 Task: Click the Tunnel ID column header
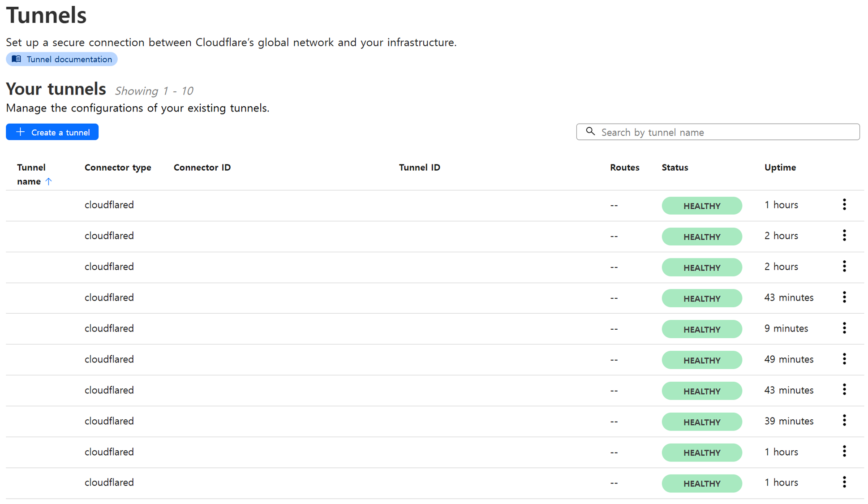pyautogui.click(x=419, y=168)
